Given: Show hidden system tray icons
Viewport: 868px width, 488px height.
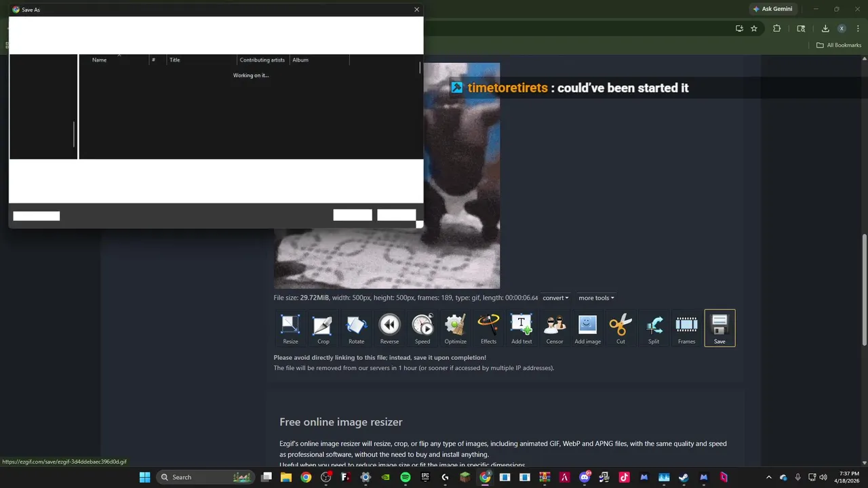Looking at the screenshot, I should pyautogui.click(x=768, y=477).
